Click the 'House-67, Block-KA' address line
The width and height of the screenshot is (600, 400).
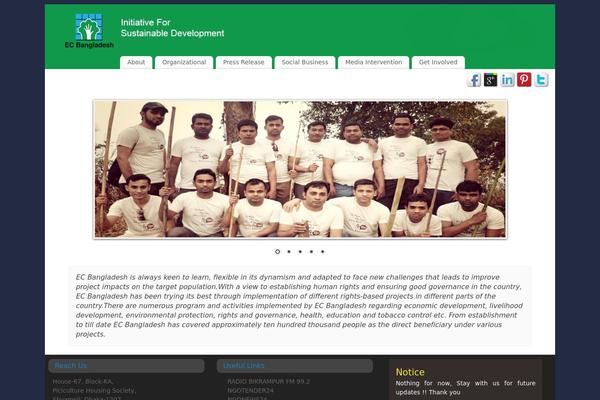pos(83,382)
